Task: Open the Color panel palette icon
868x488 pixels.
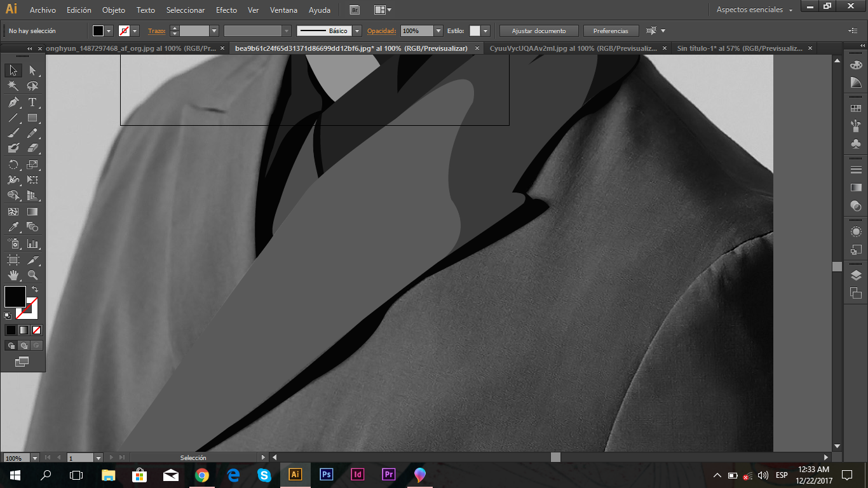Action: coord(856,65)
